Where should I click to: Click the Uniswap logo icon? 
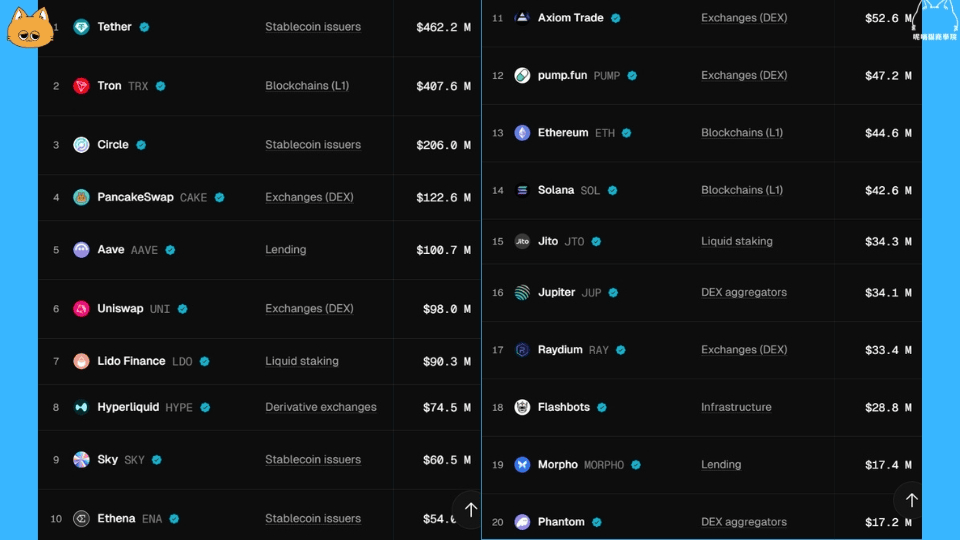[x=81, y=309]
